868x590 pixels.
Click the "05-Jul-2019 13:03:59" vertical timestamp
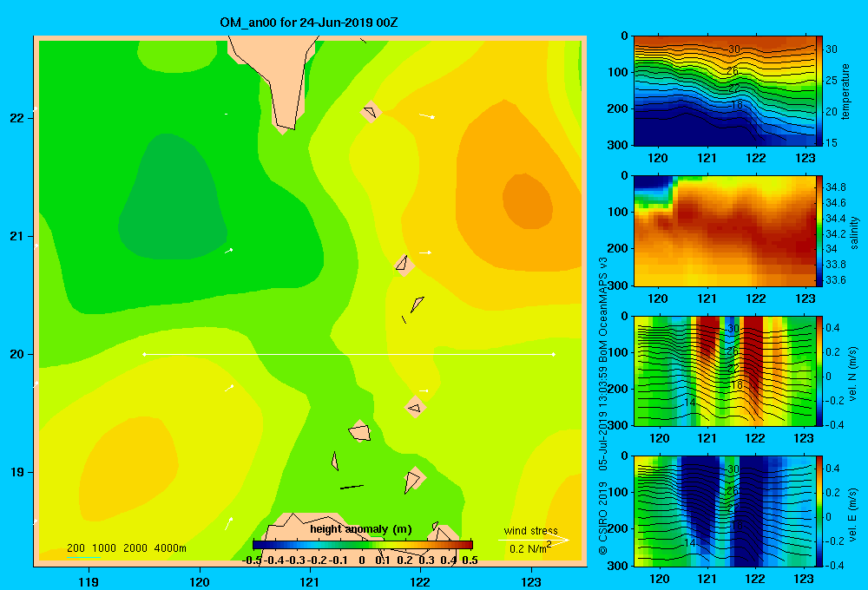pos(603,419)
